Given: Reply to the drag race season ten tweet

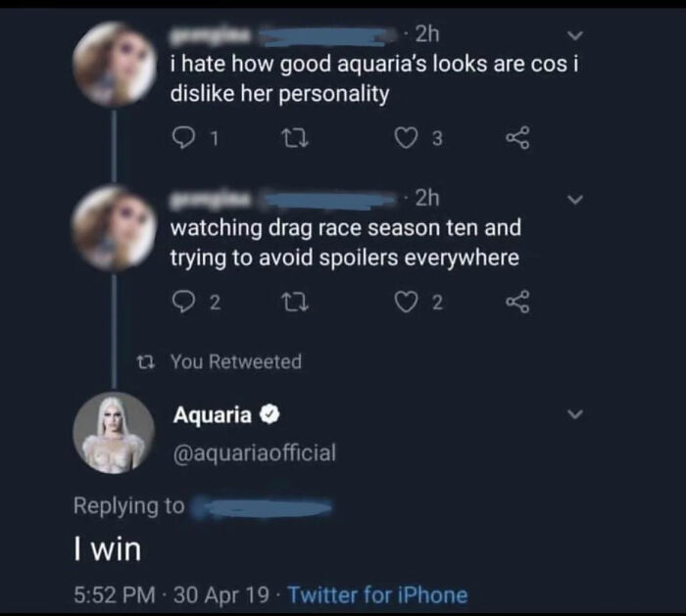Looking at the screenshot, I should (x=184, y=303).
